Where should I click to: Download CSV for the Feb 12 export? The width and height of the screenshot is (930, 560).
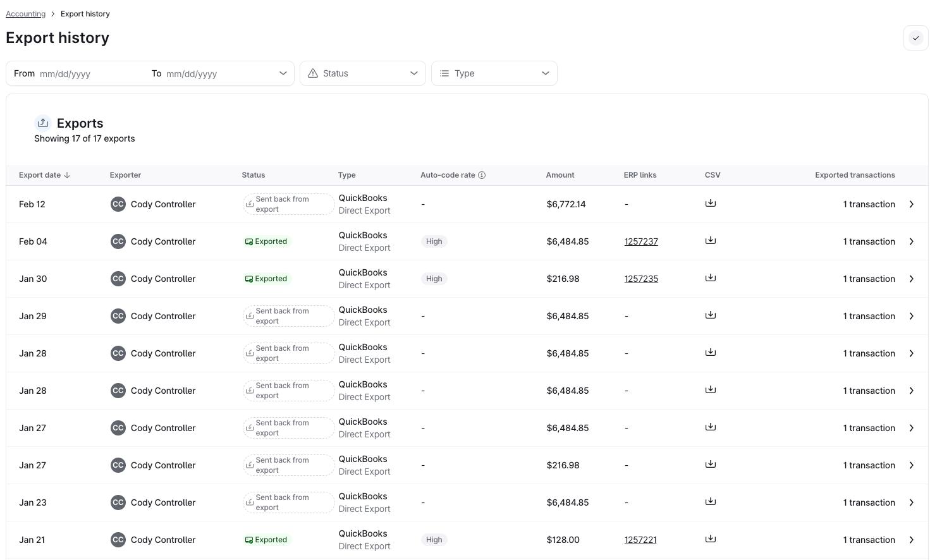710,204
